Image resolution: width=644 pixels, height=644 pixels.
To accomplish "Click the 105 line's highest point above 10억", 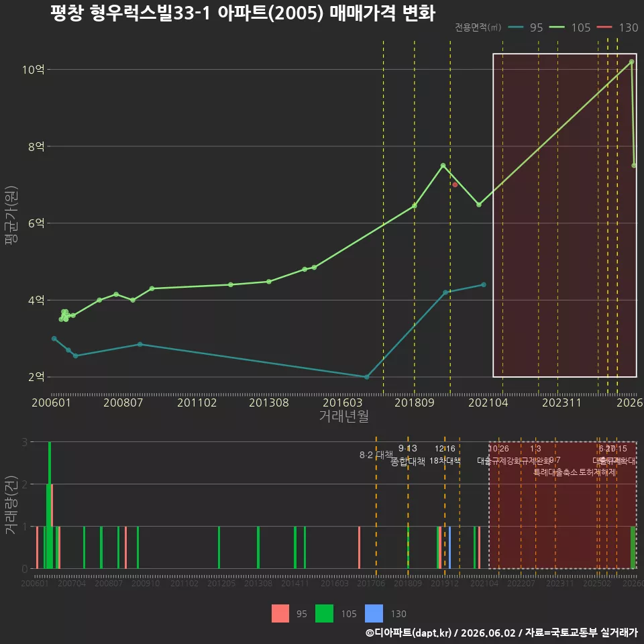I will tap(632, 62).
